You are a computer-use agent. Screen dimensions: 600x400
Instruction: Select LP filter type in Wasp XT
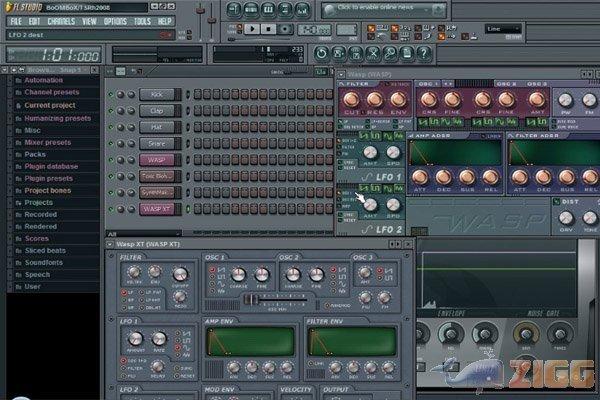point(124,292)
